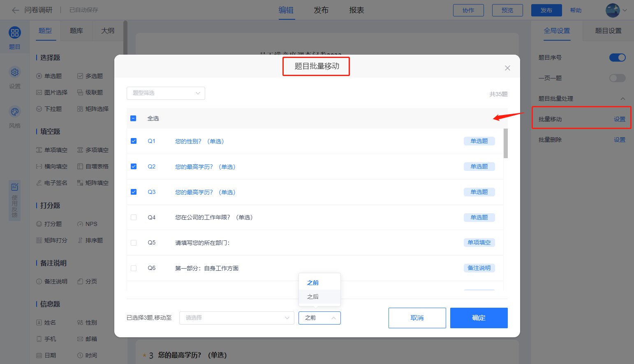
Task: Add a 图片选择 question type
Action: [x=52, y=92]
